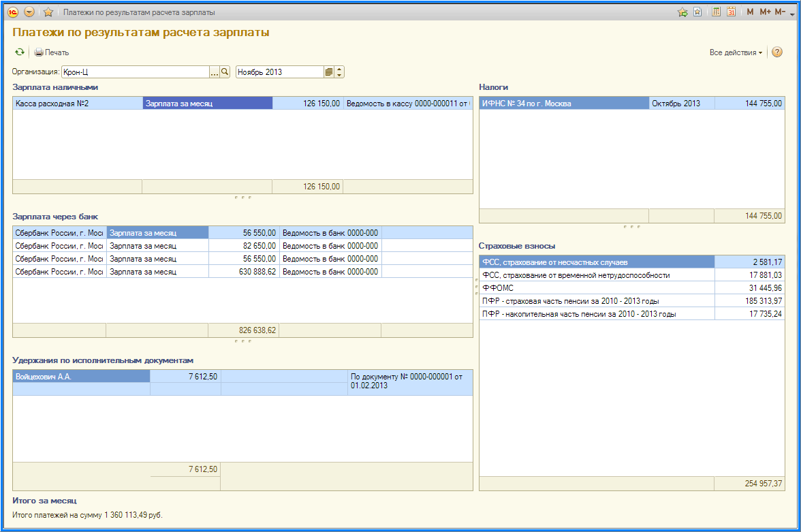Select the Войцехович А.А. deduction row
Image resolution: width=801 pixels, height=532 pixels.
coord(81,376)
